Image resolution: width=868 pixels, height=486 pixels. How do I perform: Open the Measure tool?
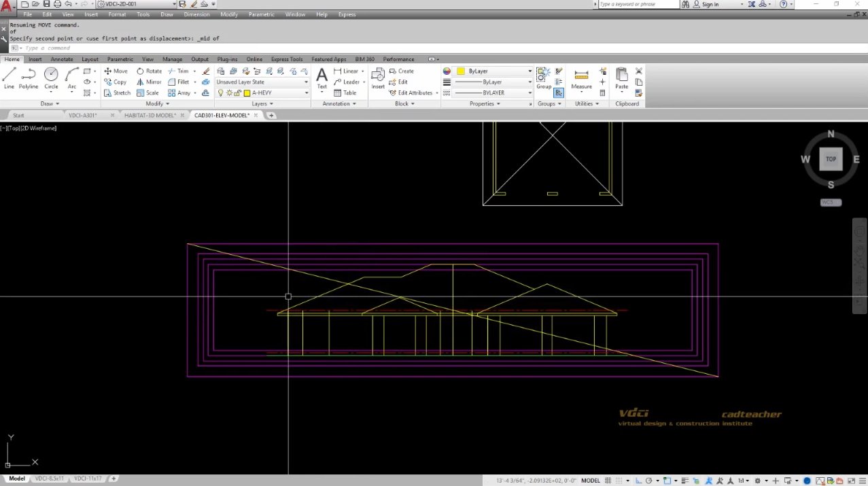pyautogui.click(x=580, y=77)
